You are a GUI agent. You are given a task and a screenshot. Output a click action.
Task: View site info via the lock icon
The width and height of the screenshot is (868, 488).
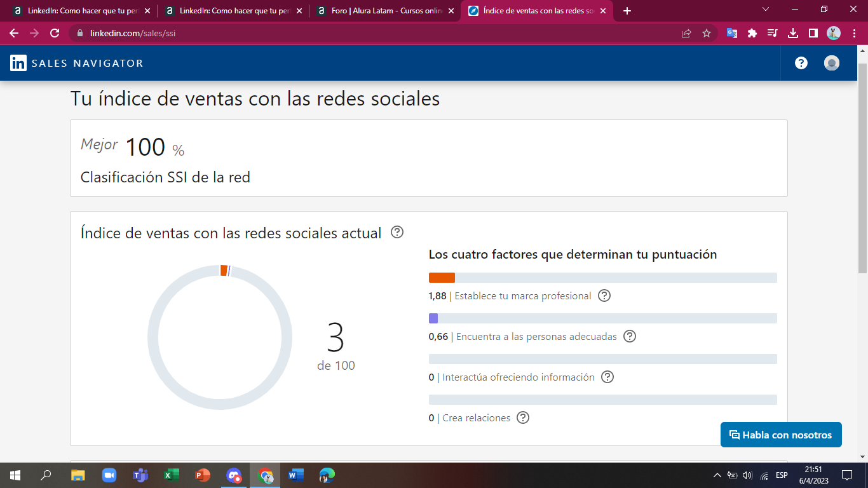pos(80,33)
